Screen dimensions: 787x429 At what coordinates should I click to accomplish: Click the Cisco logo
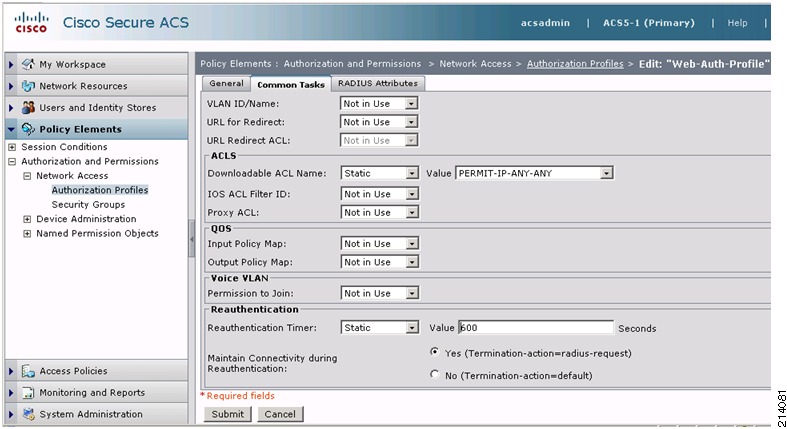(31, 23)
